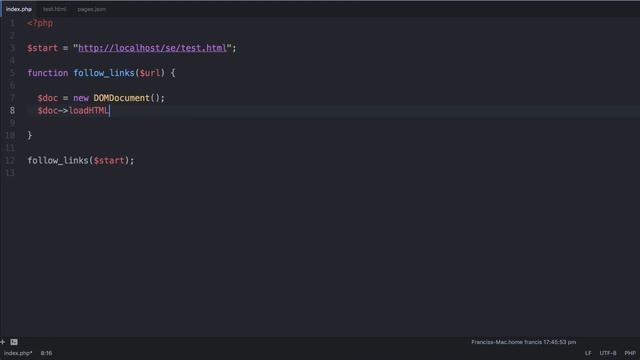Change PHP grammar selector
Viewport: 640px width, 360px height.
click(630, 353)
